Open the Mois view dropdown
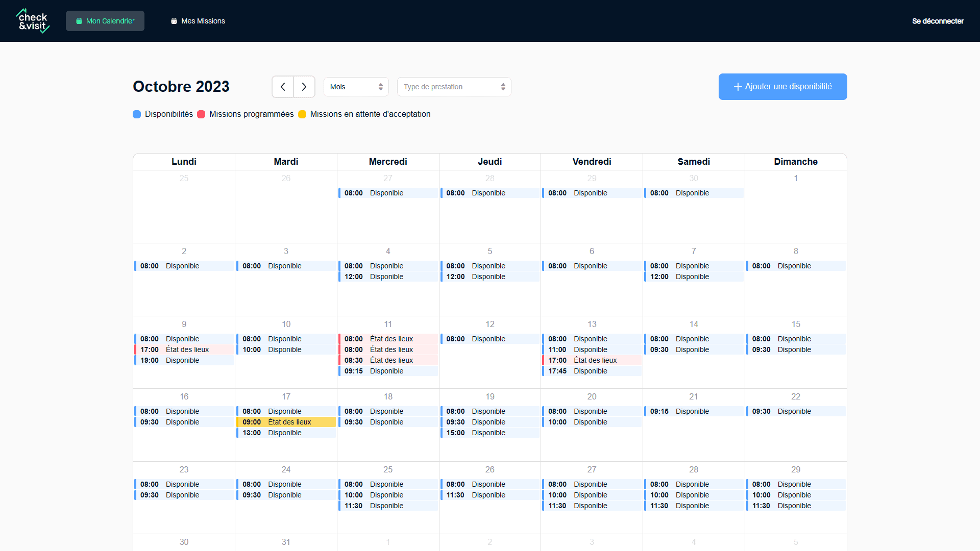The width and height of the screenshot is (980, 551). pos(356,87)
